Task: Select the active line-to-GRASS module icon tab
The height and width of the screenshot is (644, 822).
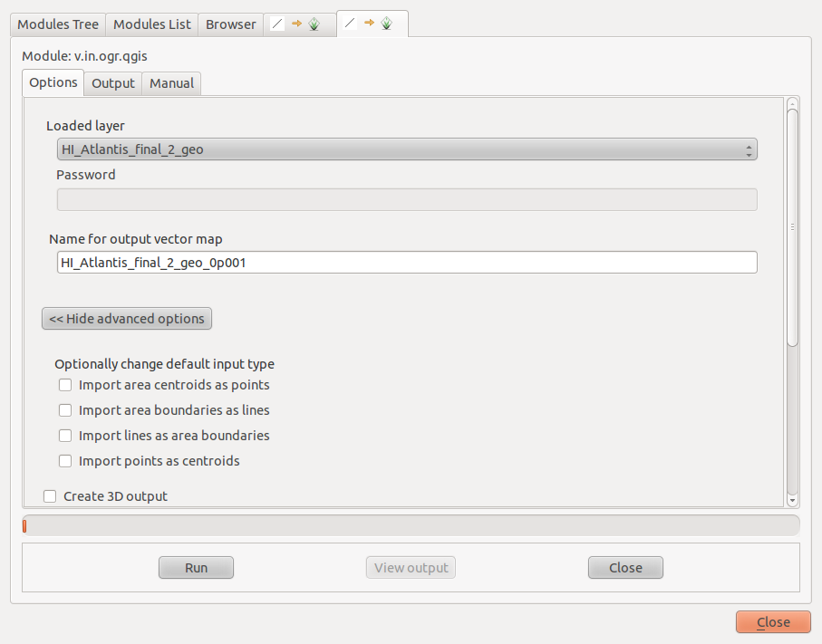Action: tap(372, 24)
